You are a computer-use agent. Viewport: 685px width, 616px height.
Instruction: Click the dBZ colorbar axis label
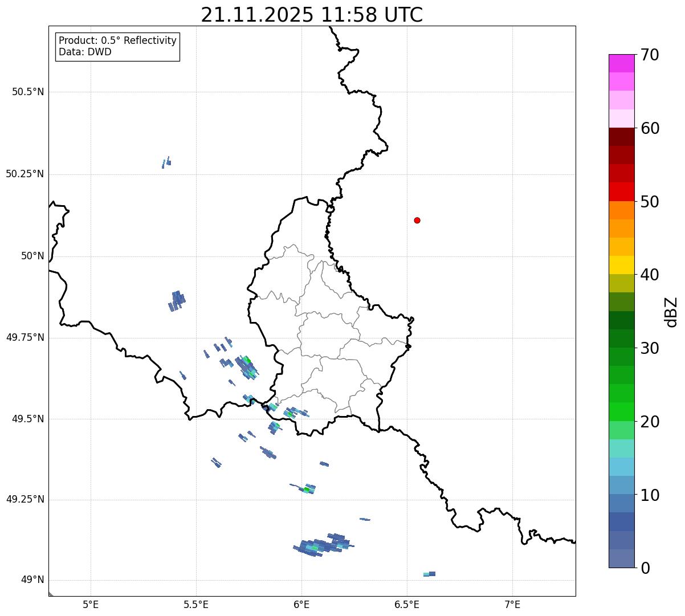pos(672,312)
